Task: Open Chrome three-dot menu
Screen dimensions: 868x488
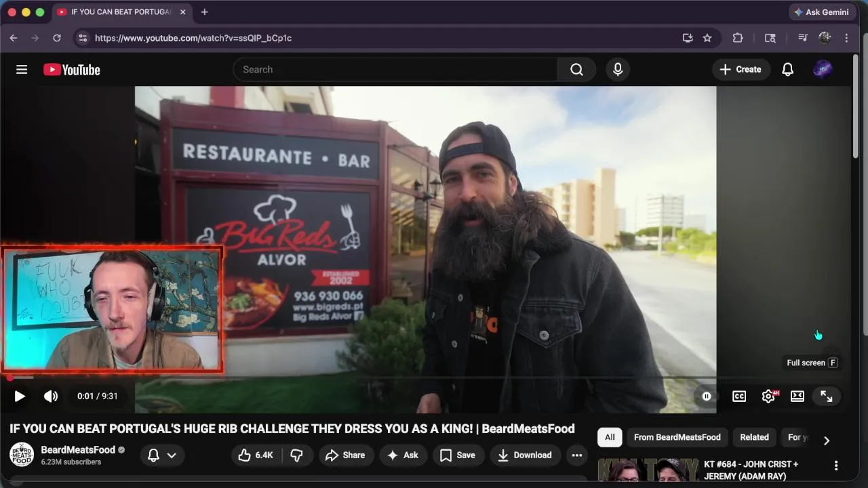Action: point(846,38)
